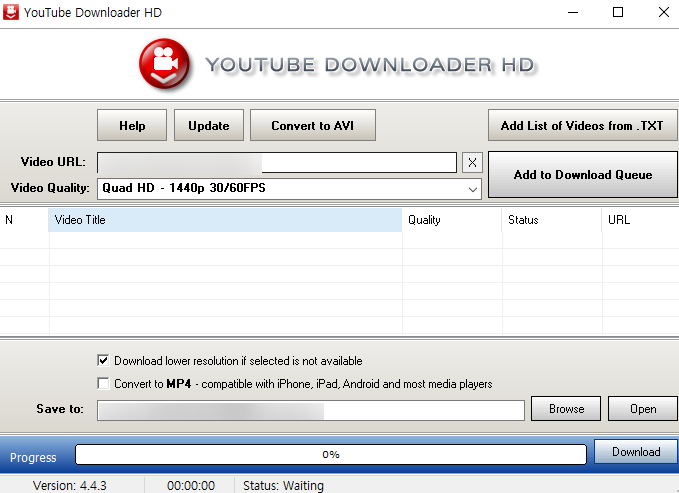Viewport: 679px width, 493px height.
Task: Minimize the YouTube Downloader HD window
Action: tap(573, 12)
